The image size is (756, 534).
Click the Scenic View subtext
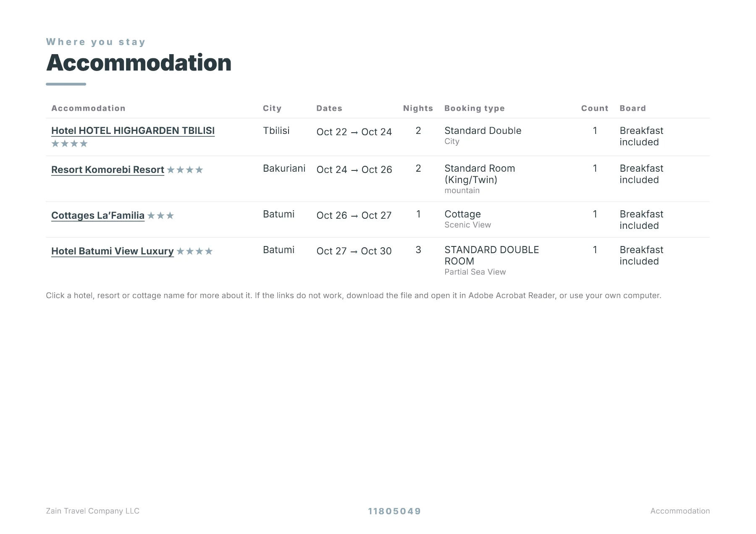467,225
